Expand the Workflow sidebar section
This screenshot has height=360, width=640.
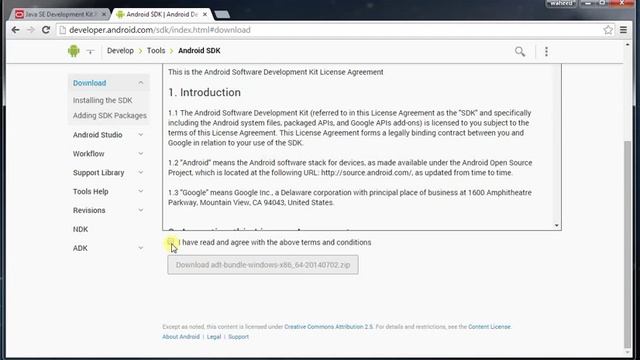pyautogui.click(x=141, y=153)
